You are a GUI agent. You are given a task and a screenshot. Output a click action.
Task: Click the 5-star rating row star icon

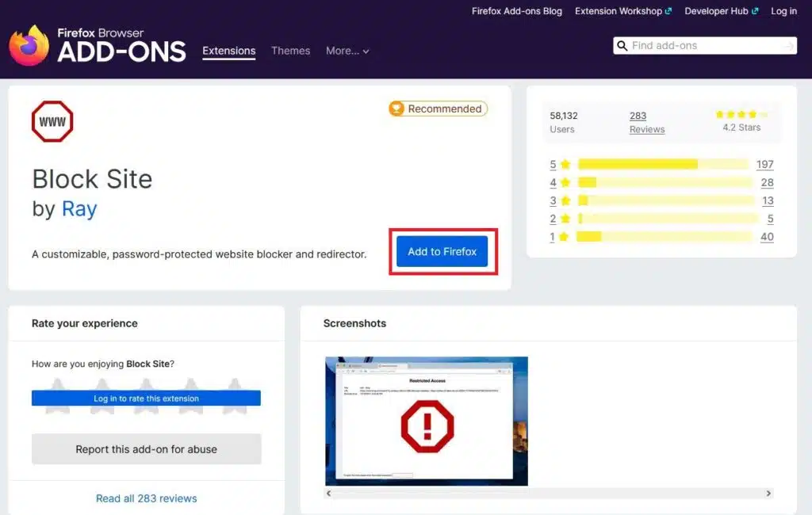pyautogui.click(x=565, y=165)
